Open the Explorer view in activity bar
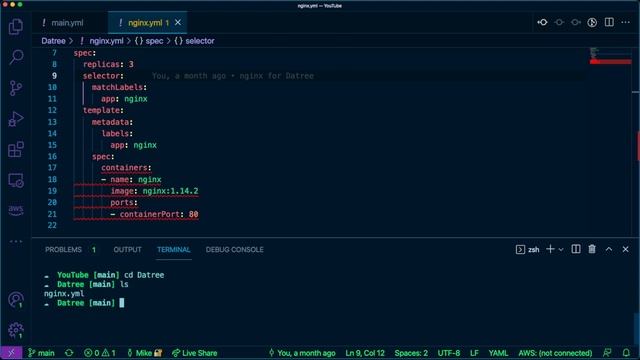Screen dimensions: 640x360 [x=16, y=27]
